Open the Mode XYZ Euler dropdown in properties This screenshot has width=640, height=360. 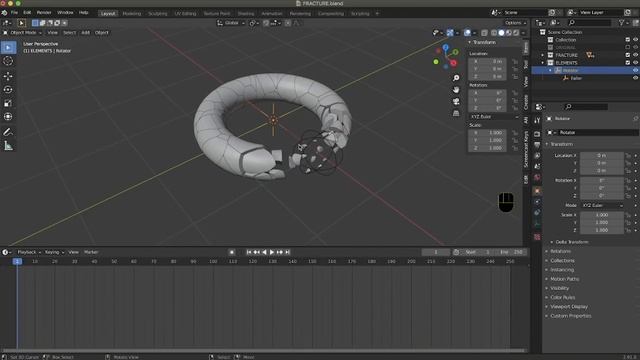602,205
